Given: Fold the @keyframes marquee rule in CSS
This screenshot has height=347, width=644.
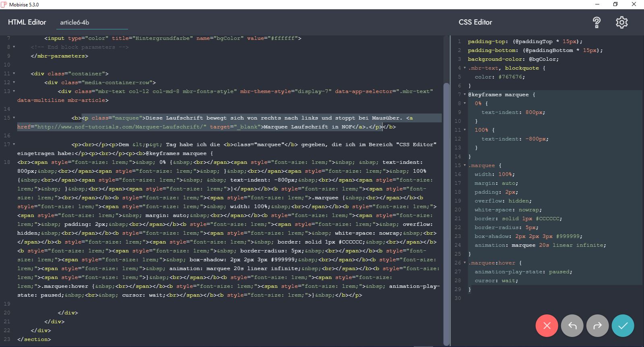Looking at the screenshot, I should pos(464,95).
